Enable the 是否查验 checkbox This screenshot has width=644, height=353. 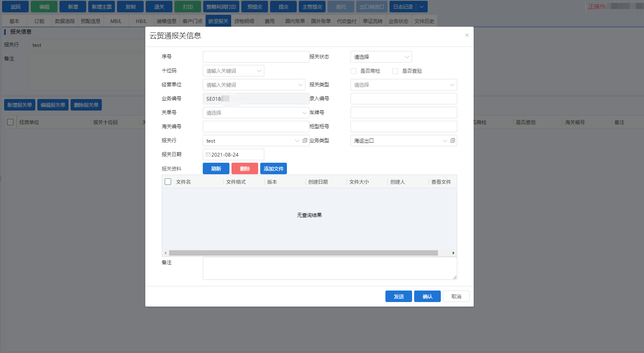[x=395, y=71]
